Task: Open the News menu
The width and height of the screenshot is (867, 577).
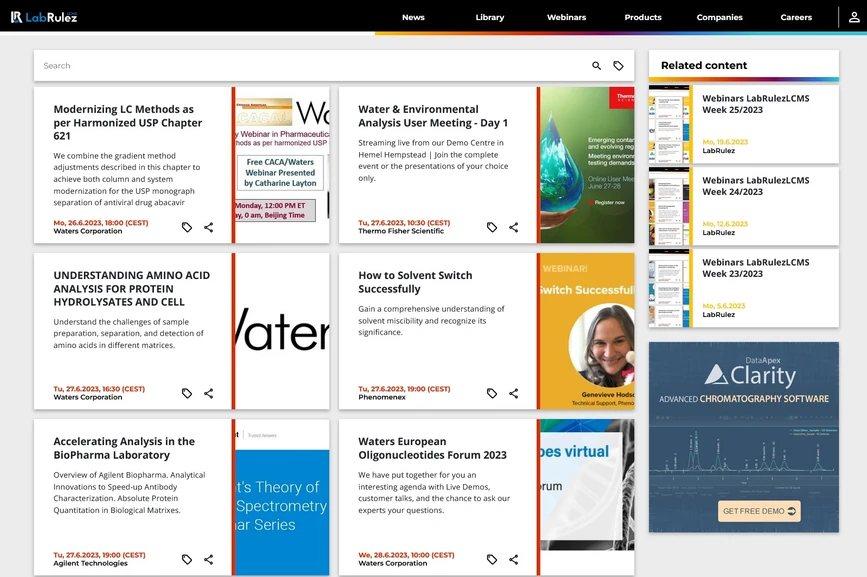Action: pos(413,17)
